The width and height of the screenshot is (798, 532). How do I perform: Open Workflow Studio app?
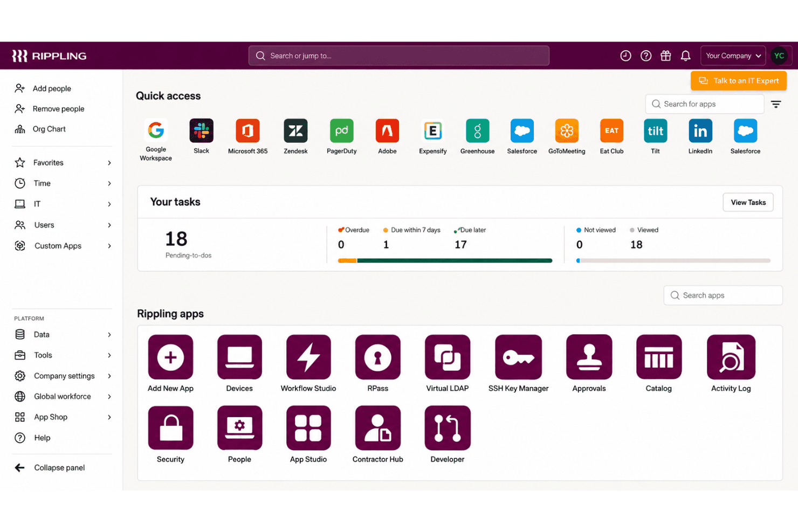click(308, 357)
